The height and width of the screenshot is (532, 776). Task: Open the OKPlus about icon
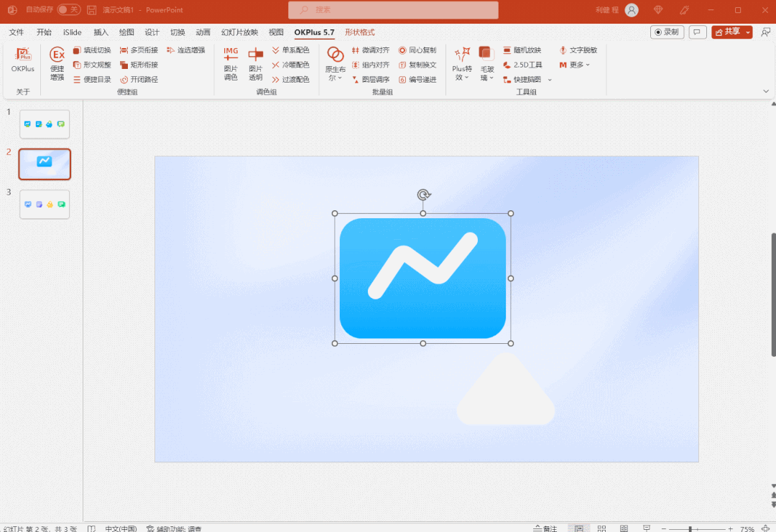23,60
